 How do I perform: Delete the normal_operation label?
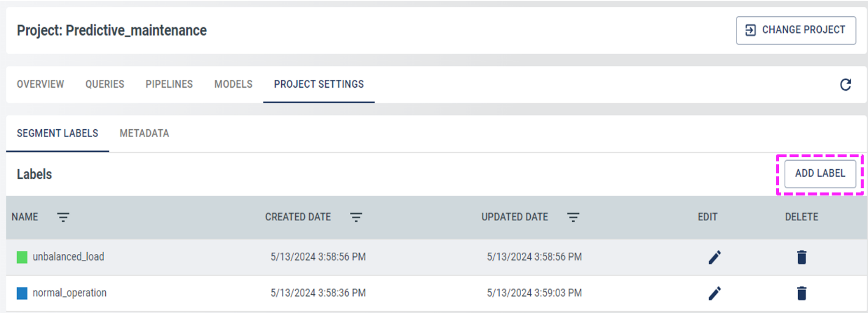point(802,294)
